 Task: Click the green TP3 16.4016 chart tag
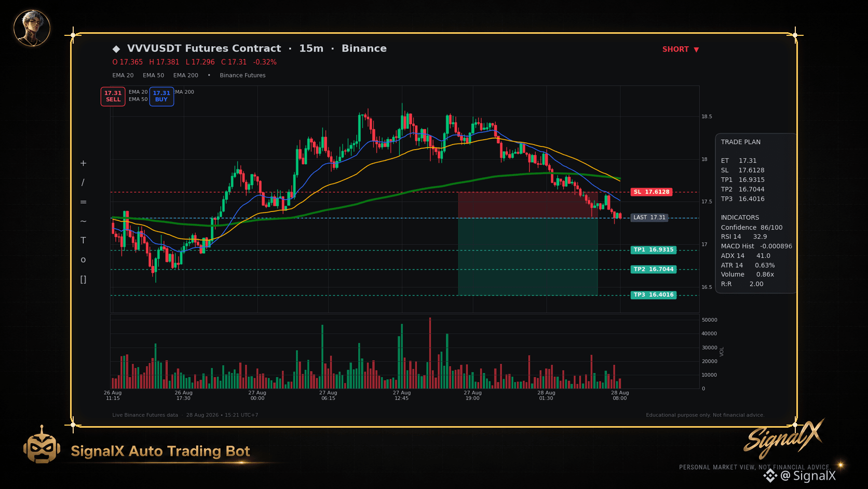[x=654, y=295]
